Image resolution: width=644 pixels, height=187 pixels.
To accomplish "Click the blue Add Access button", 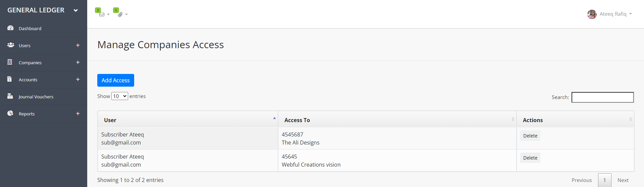I will [115, 80].
